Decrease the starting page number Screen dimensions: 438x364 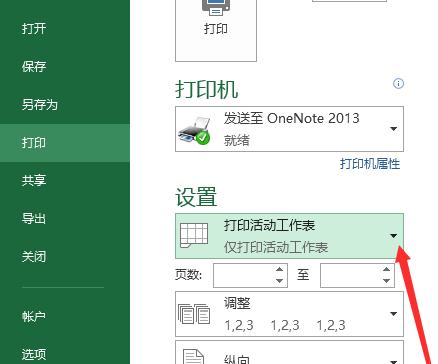280,281
